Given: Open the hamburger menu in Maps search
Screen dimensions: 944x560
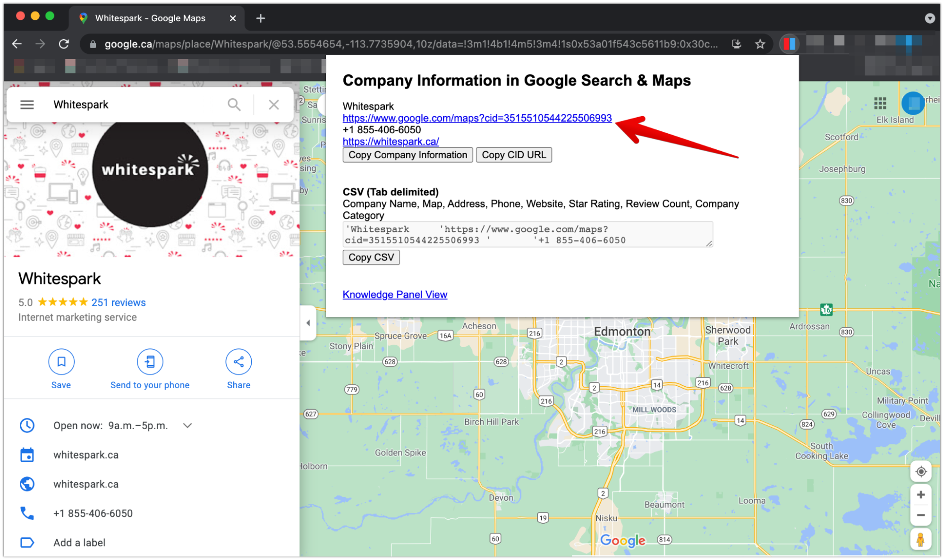Looking at the screenshot, I should 27,104.
